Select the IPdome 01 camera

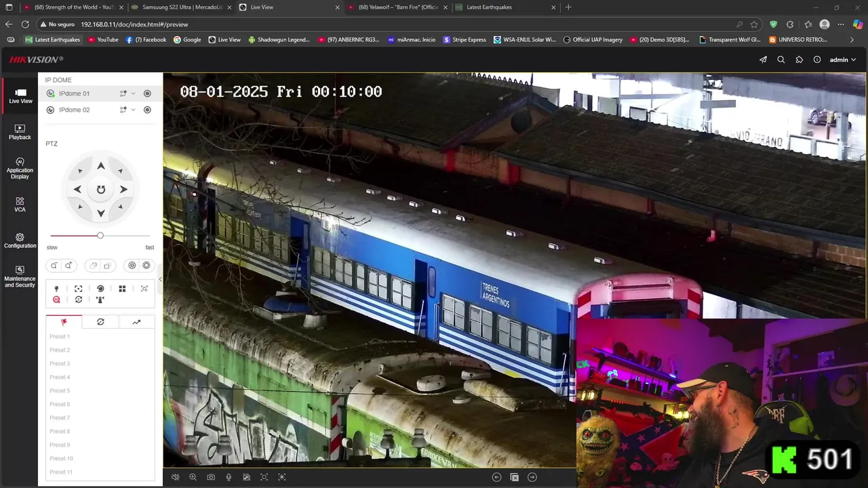74,94
